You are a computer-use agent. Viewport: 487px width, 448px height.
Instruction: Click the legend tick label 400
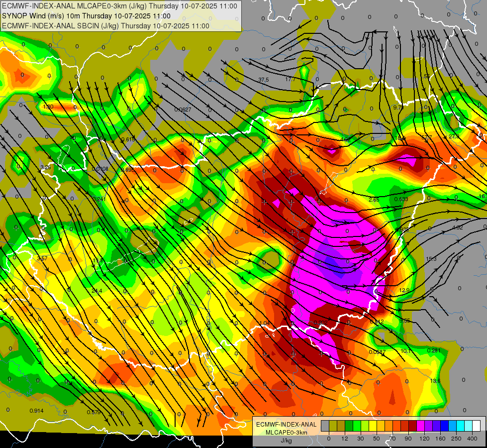[x=472, y=439]
